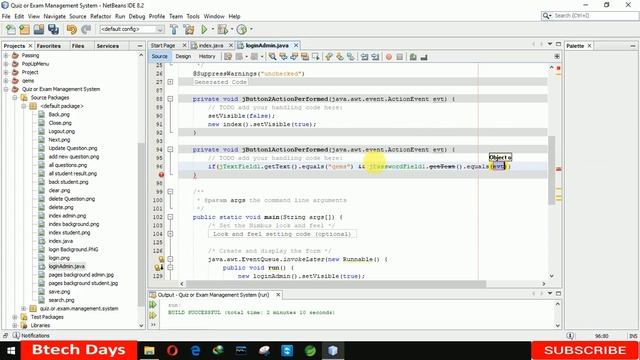Click the Notifications icon in status bar
Viewport: 640px width, 360px height.
point(16,336)
